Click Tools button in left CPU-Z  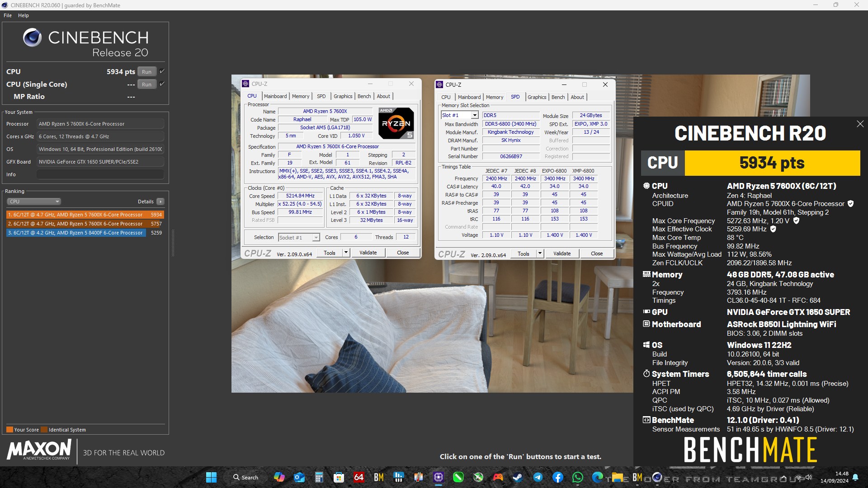[330, 253]
